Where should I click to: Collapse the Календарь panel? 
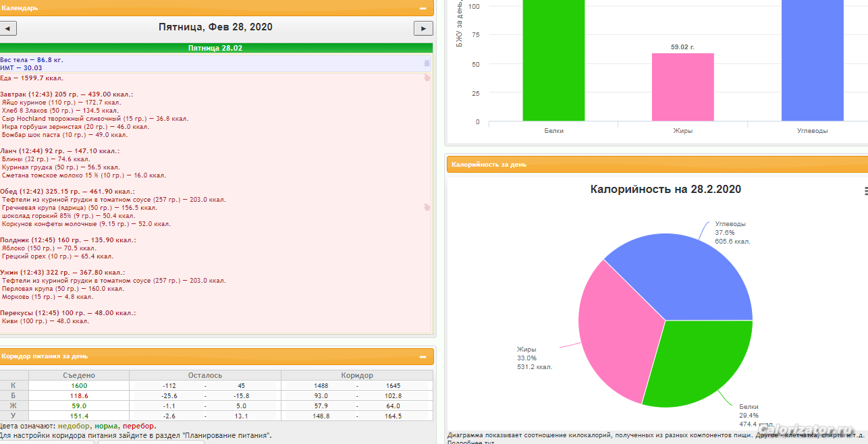pos(423,8)
